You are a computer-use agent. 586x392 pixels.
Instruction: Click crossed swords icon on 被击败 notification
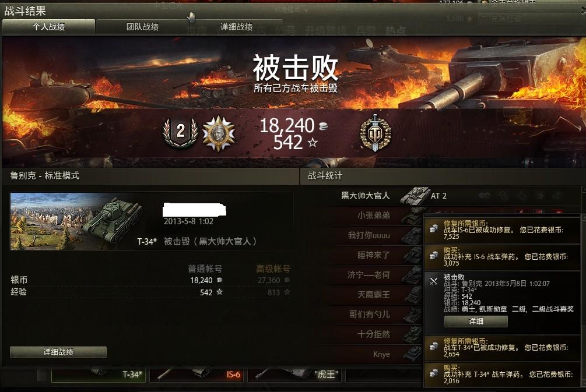click(x=433, y=281)
